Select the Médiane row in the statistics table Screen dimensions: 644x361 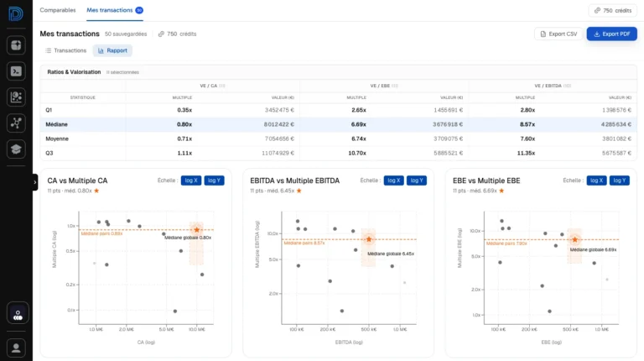click(57, 123)
